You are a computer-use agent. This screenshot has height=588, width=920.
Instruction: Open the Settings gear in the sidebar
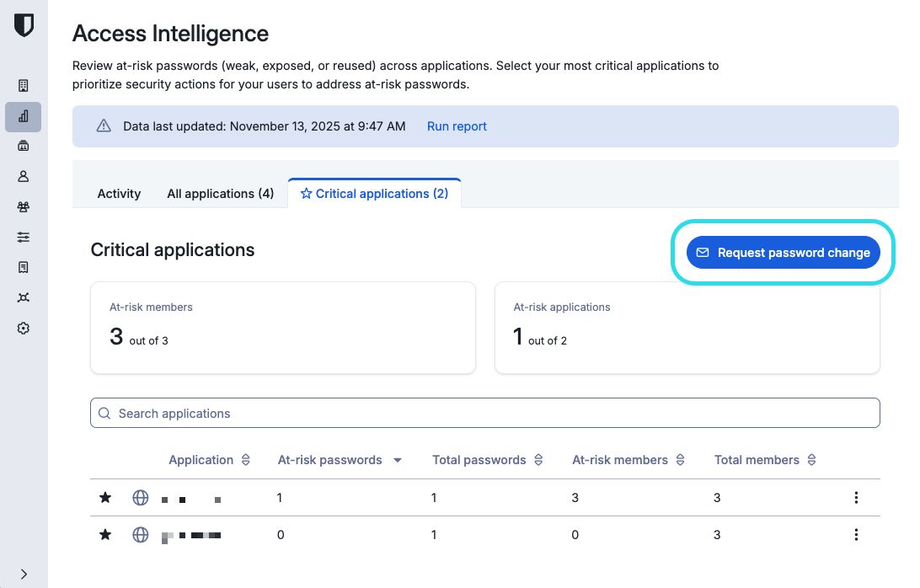tap(23, 328)
